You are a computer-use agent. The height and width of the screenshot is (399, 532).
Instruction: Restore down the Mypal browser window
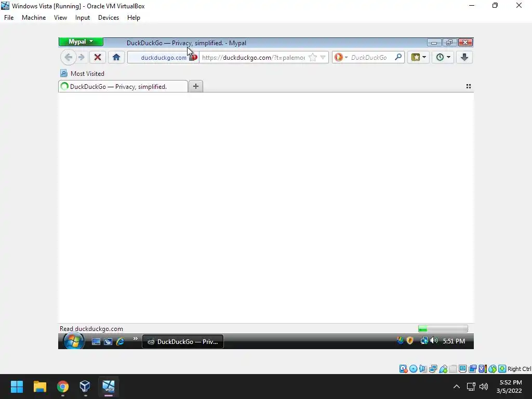click(449, 43)
